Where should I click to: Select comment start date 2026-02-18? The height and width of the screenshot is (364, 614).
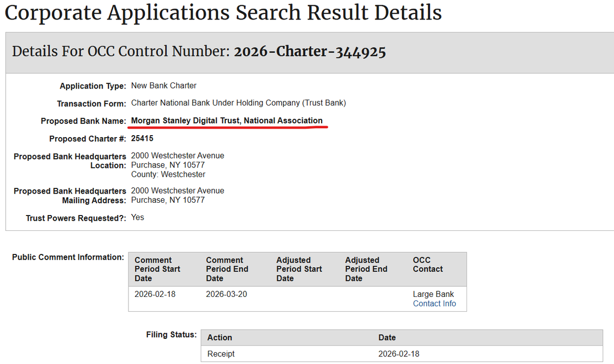(155, 294)
